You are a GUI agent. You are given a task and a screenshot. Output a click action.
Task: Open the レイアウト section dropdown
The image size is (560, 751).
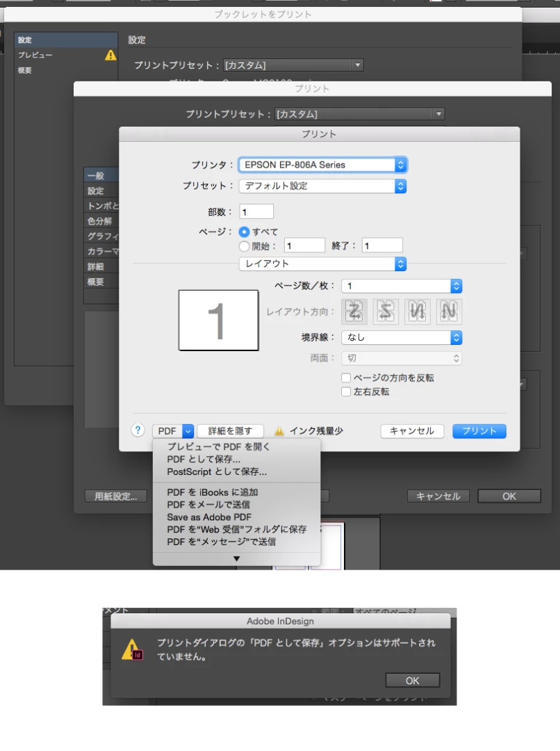click(323, 264)
